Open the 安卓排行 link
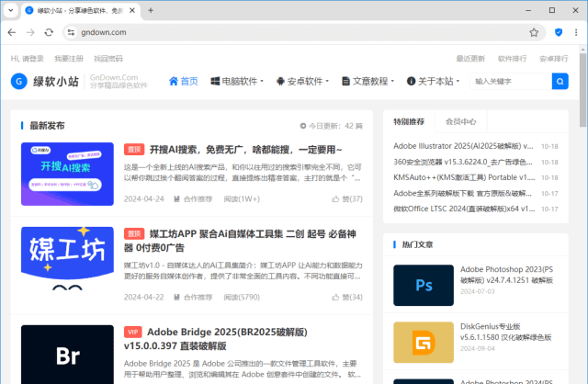 click(554, 59)
